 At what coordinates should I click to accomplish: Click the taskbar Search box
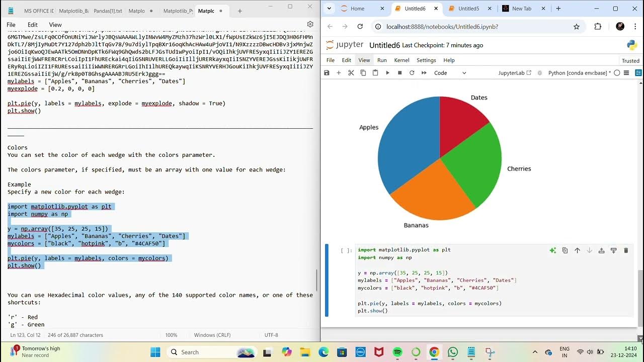click(212, 352)
